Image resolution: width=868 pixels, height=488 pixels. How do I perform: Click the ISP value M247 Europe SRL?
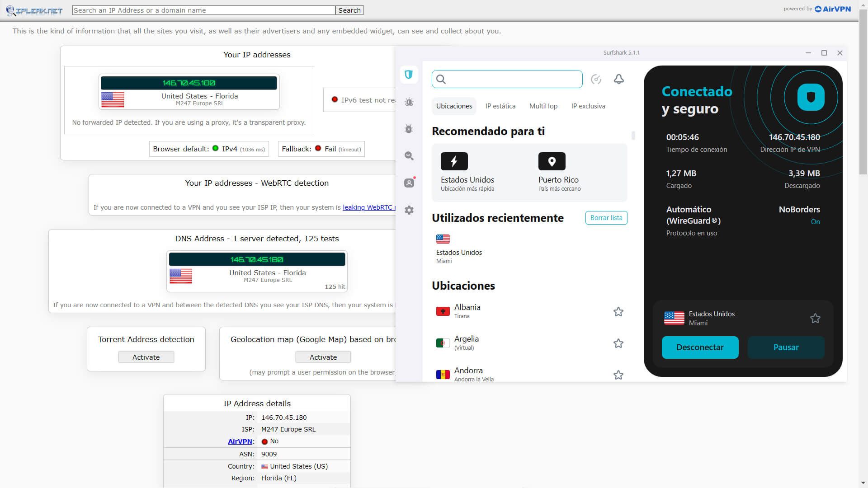click(288, 429)
